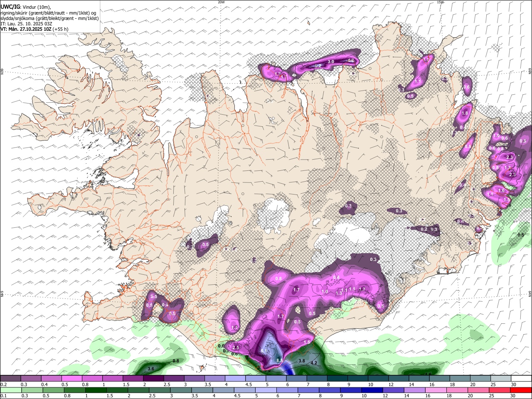
Task: Click the UWC/IG Vindur (10m) title line
Action: [x=26, y=7]
